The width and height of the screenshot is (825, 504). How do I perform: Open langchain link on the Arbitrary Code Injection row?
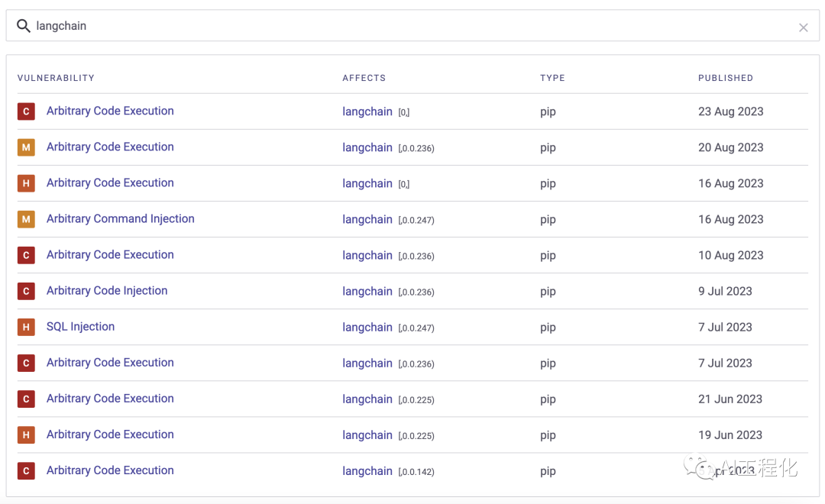[367, 292]
